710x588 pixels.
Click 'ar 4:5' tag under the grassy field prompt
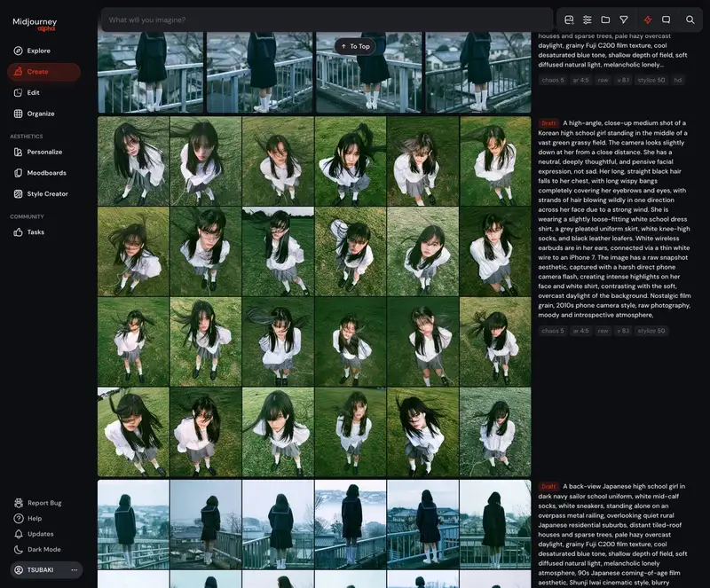click(x=580, y=331)
